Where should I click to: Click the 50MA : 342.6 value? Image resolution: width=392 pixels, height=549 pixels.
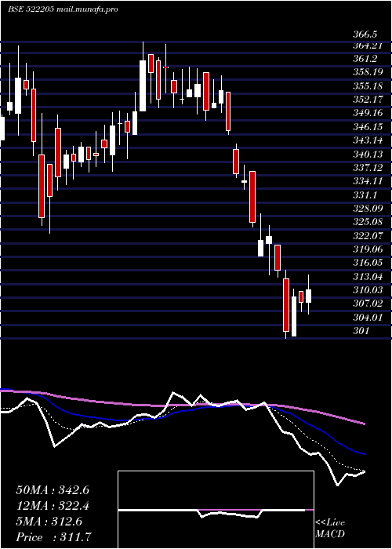[x=53, y=490]
